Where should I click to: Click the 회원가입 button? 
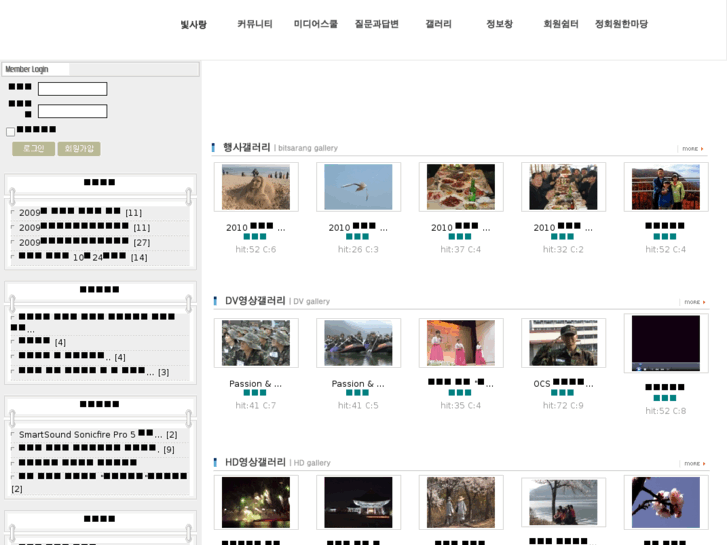click(79, 148)
